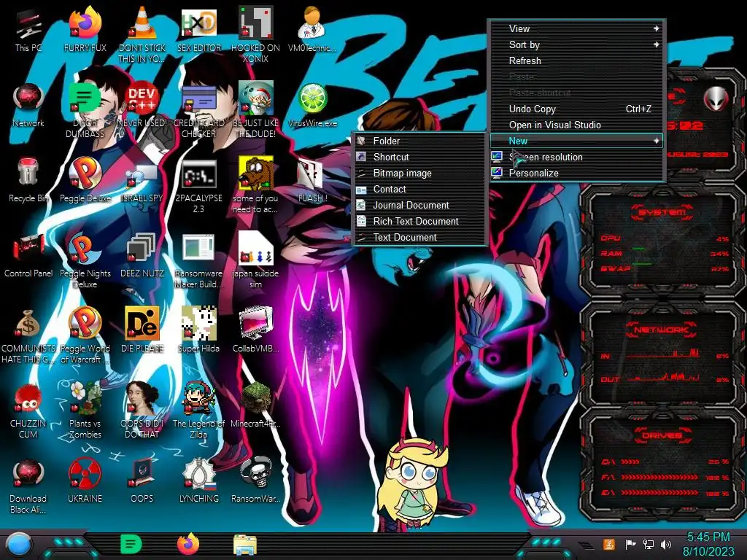Create a new Journal Document
The image size is (747, 560).
click(419, 205)
